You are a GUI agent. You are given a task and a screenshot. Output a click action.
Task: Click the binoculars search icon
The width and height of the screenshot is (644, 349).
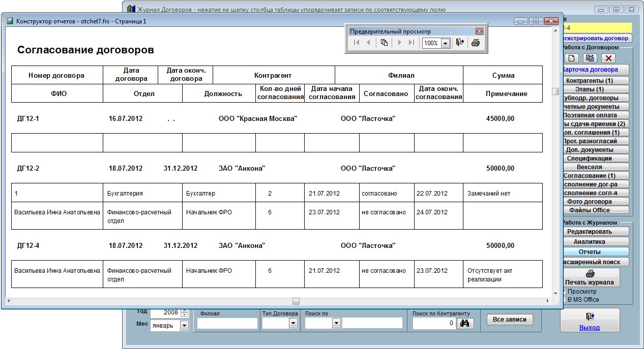pyautogui.click(x=465, y=323)
